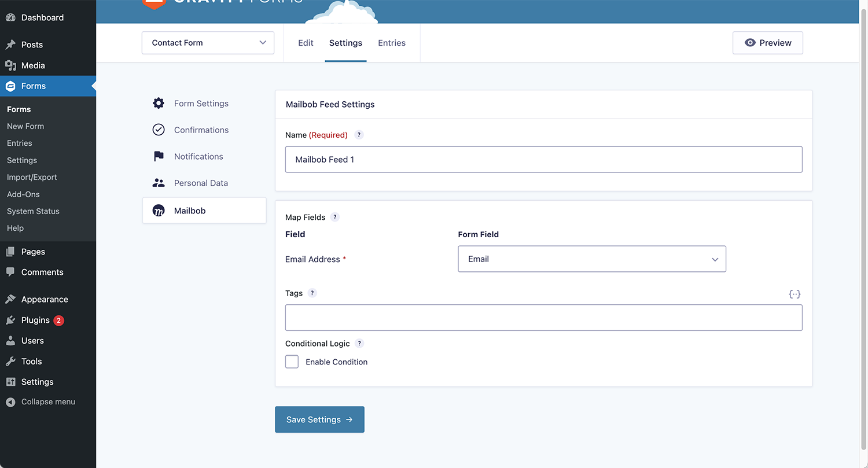This screenshot has width=868, height=468.
Task: Click the Users person icon
Action: coord(10,341)
